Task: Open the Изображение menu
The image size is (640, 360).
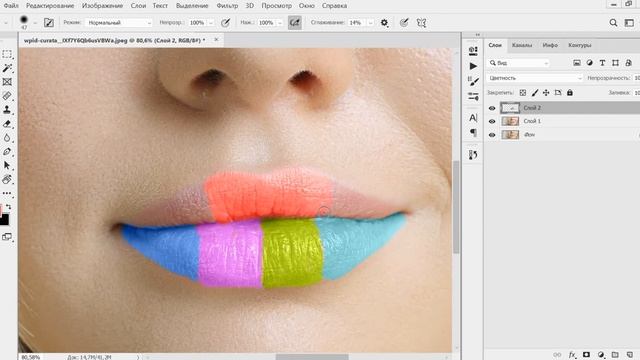Action: pyautogui.click(x=102, y=6)
